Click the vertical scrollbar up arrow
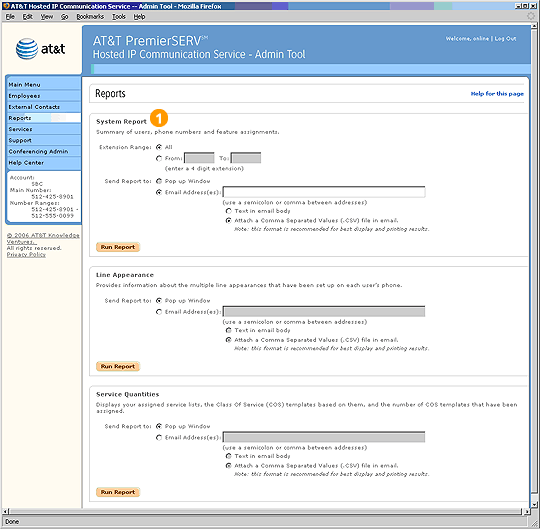540x529 pixels. [534, 26]
